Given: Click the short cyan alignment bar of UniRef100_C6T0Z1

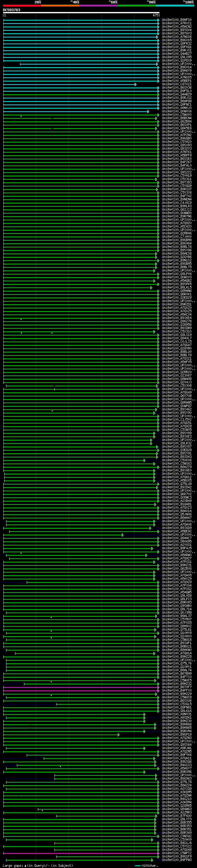Looking at the screenshot, I should coord(70,85).
